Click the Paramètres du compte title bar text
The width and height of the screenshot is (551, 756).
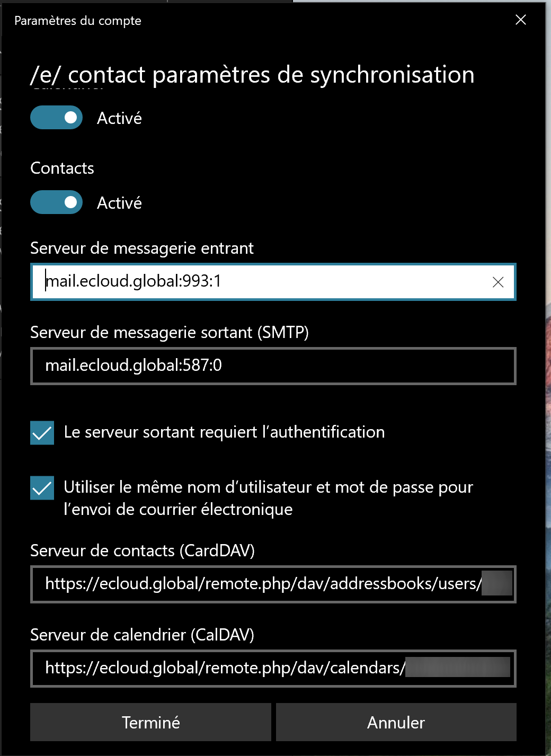click(x=78, y=21)
